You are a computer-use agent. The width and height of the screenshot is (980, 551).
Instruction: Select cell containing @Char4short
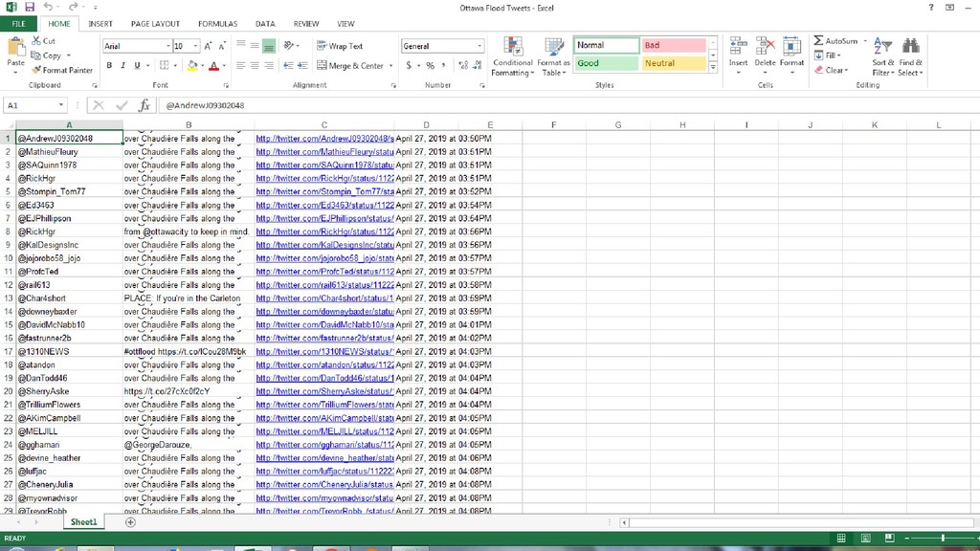click(69, 298)
